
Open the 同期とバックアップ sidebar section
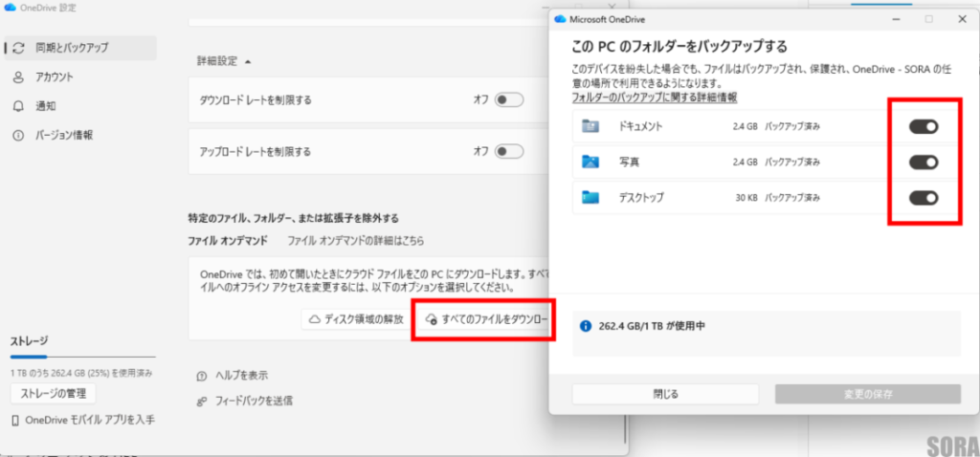click(80, 48)
